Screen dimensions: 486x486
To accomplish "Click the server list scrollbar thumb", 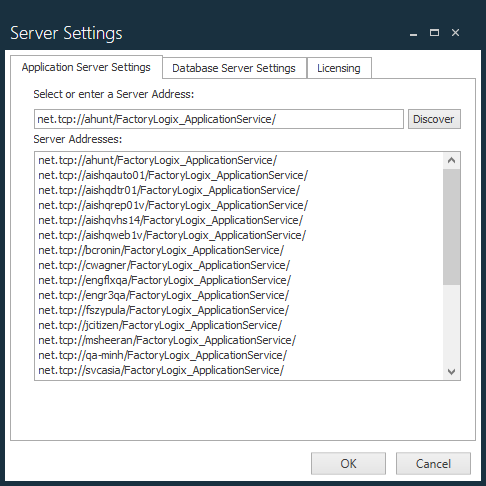I will [x=451, y=227].
